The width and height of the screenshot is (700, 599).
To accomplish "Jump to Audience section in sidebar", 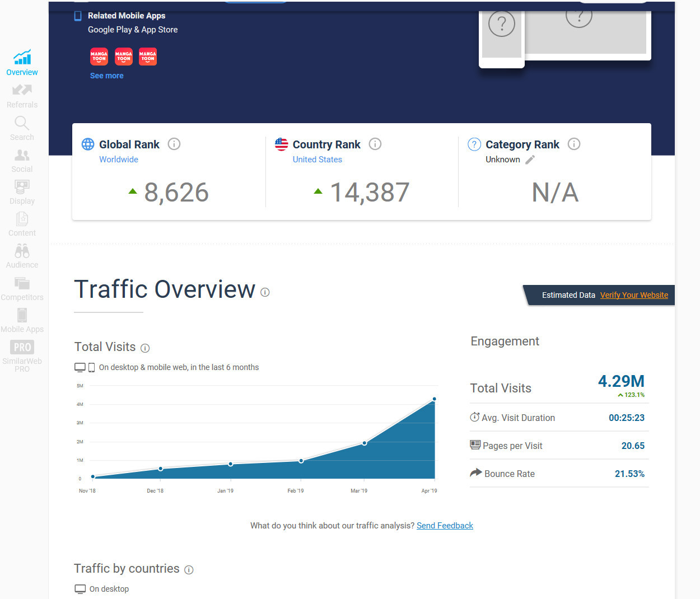I will point(22,256).
